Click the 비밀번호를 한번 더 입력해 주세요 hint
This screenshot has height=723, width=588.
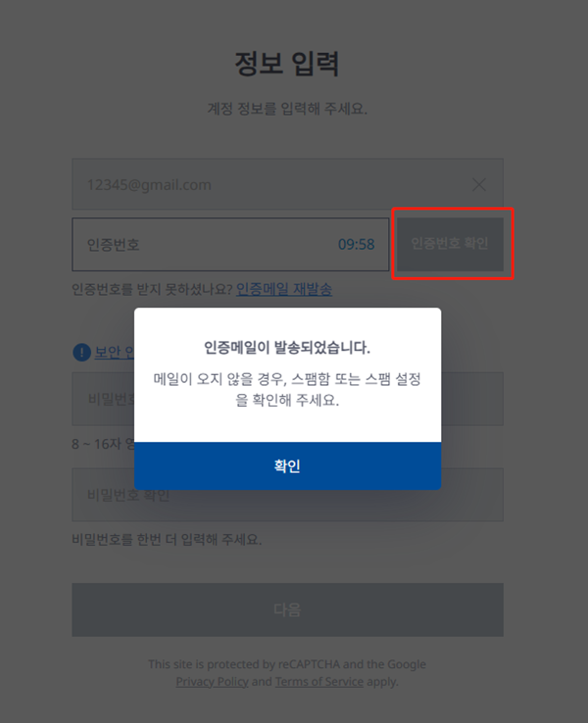(x=167, y=539)
